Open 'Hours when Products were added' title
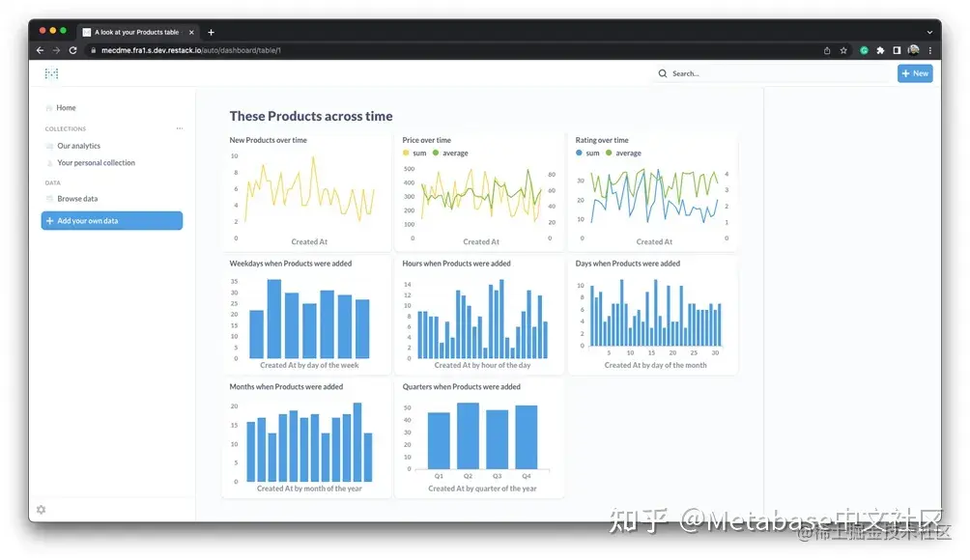The image size is (970, 560). click(x=456, y=264)
